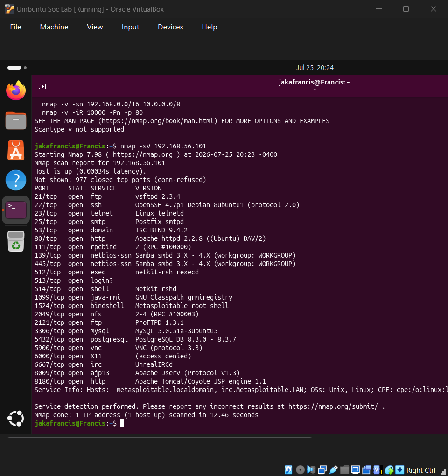Click the 'login?' service text

pyautogui.click(x=102, y=280)
